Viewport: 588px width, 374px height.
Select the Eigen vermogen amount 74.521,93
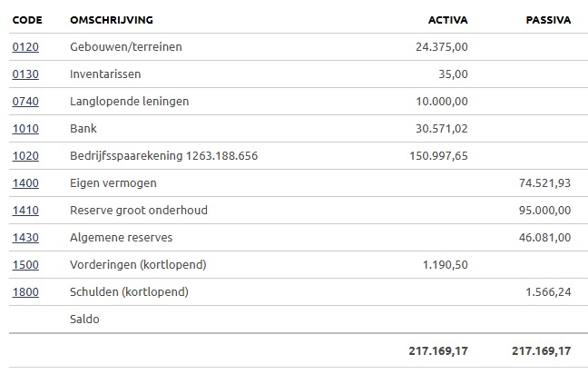tap(544, 183)
